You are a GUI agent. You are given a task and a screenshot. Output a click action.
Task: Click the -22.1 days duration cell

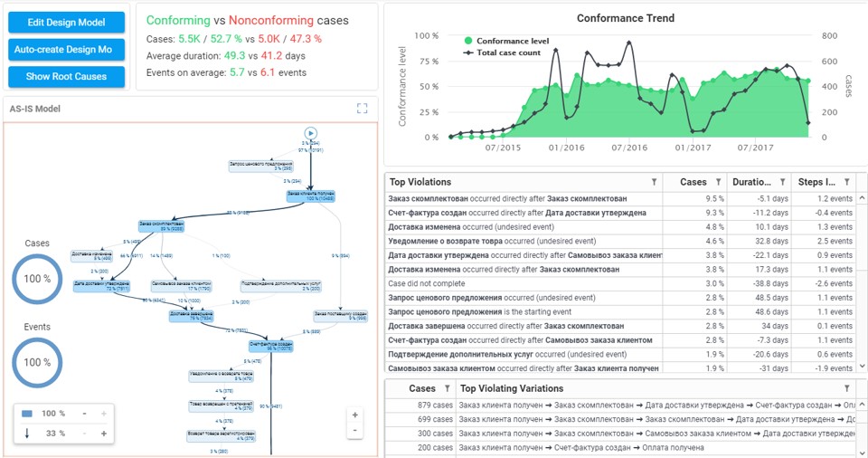(x=759, y=255)
